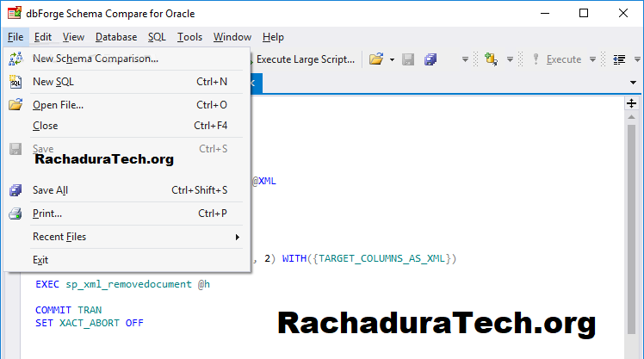Maximize the dbForge window
The height and width of the screenshot is (359, 644).
(584, 13)
